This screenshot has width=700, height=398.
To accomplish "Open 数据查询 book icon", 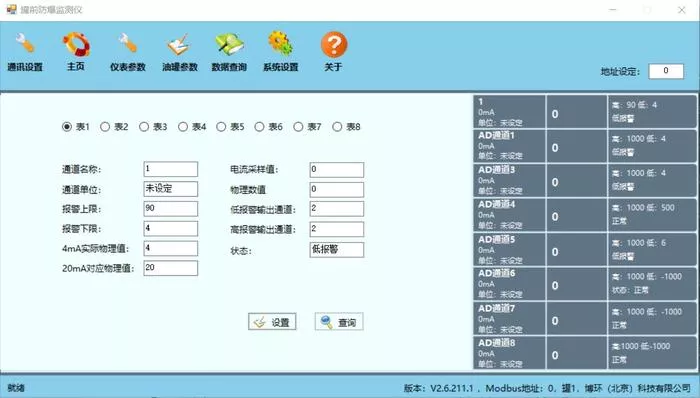I will point(229,44).
